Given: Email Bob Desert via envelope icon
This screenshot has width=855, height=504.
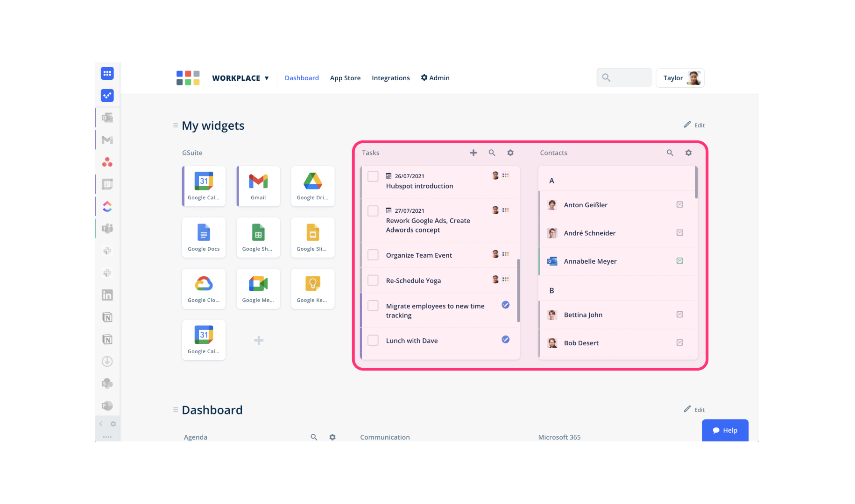Looking at the screenshot, I should (680, 343).
